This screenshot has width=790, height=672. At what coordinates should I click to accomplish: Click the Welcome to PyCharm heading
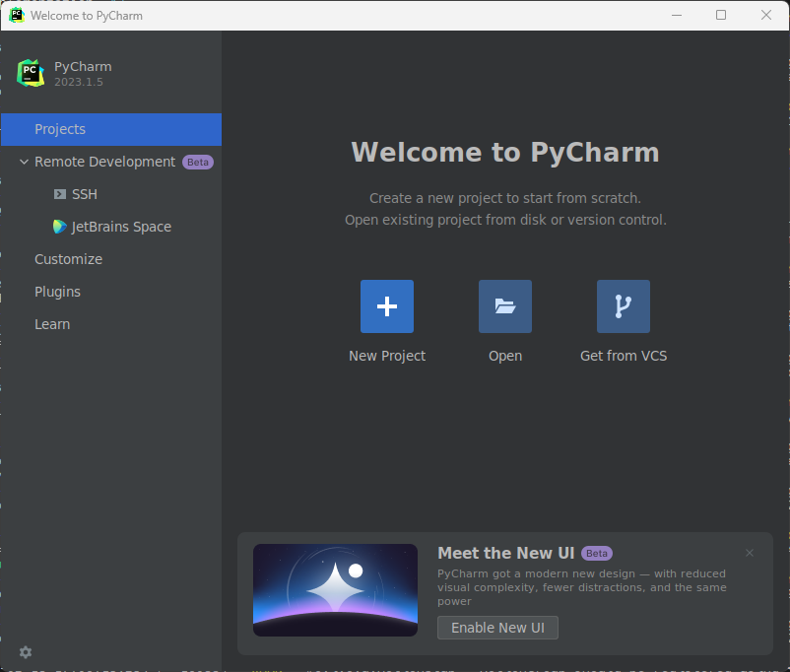505,153
